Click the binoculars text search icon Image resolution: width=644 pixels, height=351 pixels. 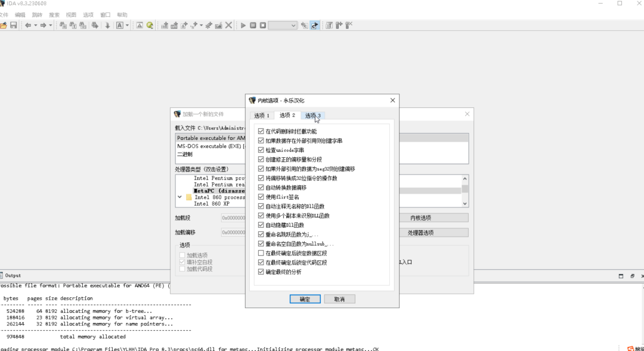[x=73, y=26]
